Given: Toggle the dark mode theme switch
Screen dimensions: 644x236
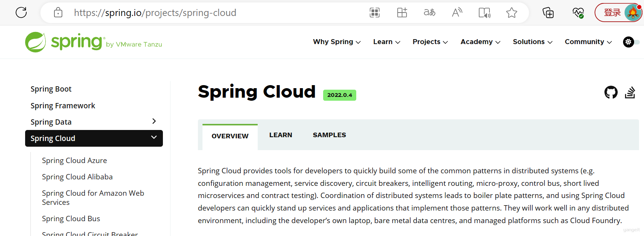Looking at the screenshot, I should (631, 42).
